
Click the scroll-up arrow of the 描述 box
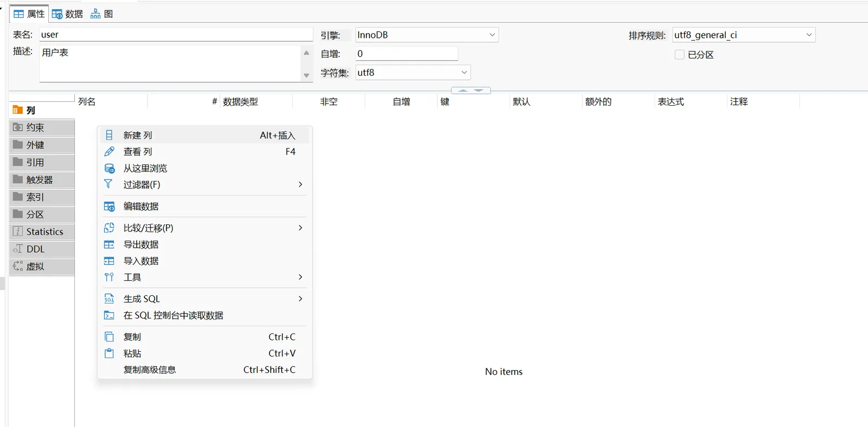(x=307, y=53)
